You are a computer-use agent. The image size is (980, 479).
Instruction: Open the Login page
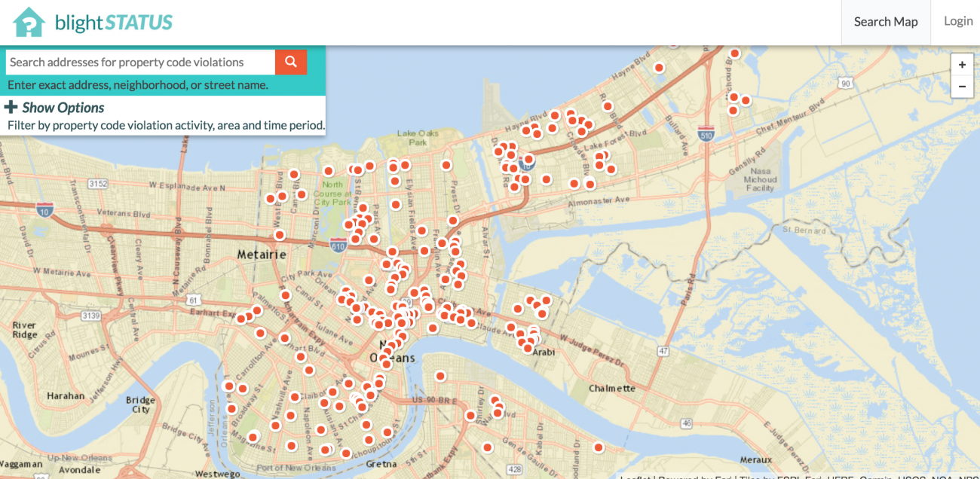pos(958,21)
